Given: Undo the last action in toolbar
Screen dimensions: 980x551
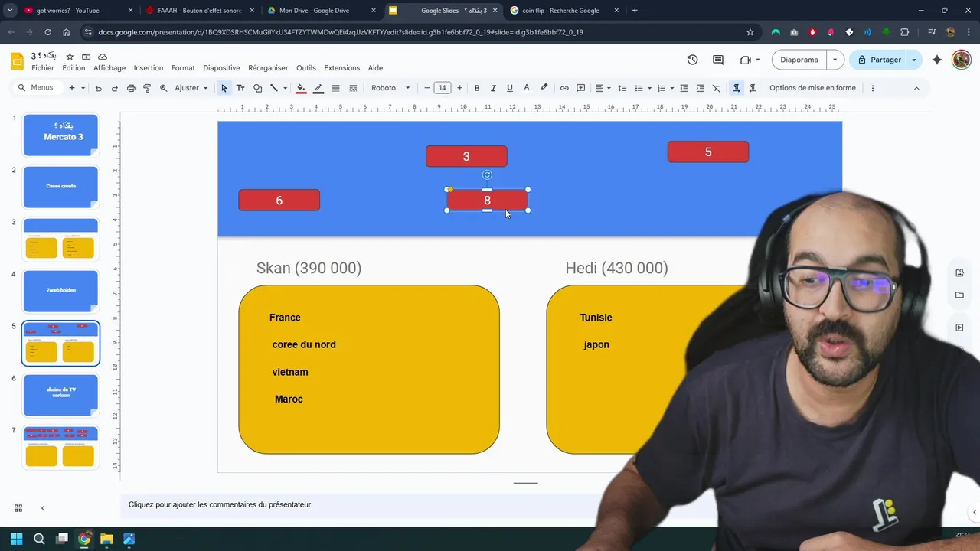Looking at the screenshot, I should [98, 88].
